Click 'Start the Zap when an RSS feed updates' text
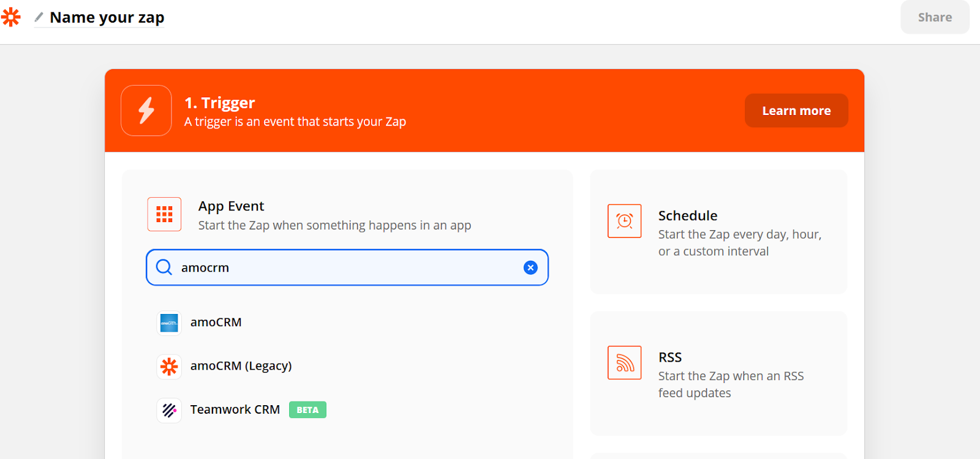Viewport: 980px width, 459px height. click(x=731, y=384)
